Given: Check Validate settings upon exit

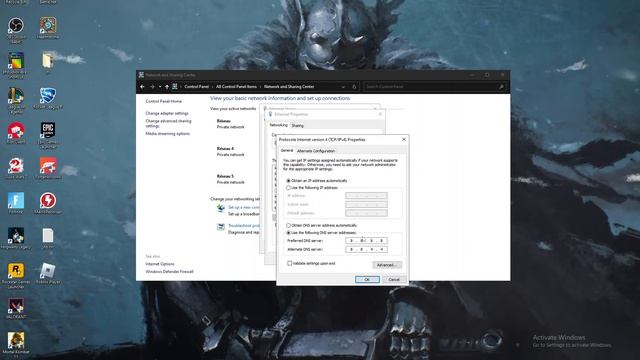Looking at the screenshot, I should click(x=290, y=263).
